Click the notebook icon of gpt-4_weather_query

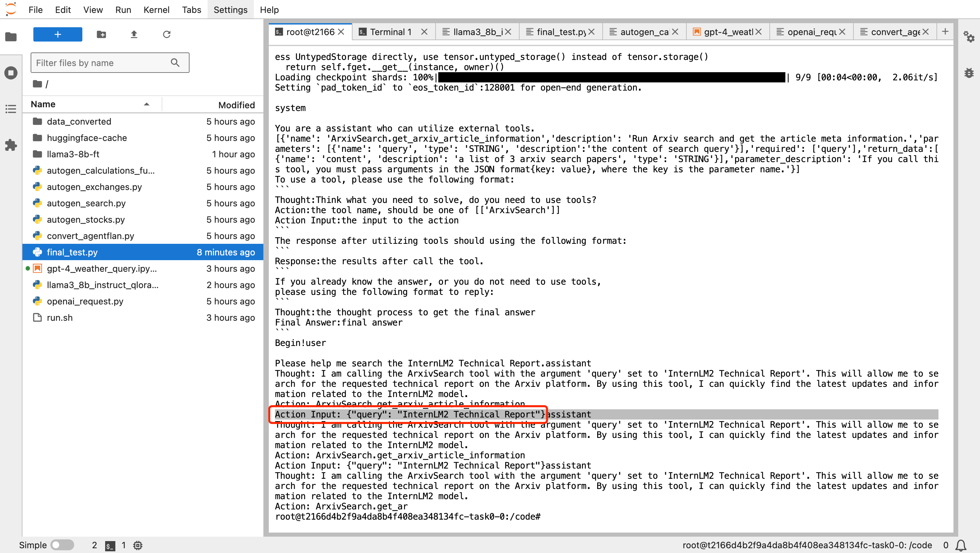(x=37, y=268)
